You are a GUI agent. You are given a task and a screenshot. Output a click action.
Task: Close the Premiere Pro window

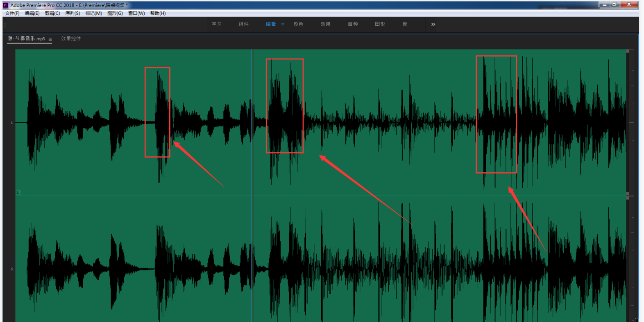(629, 5)
